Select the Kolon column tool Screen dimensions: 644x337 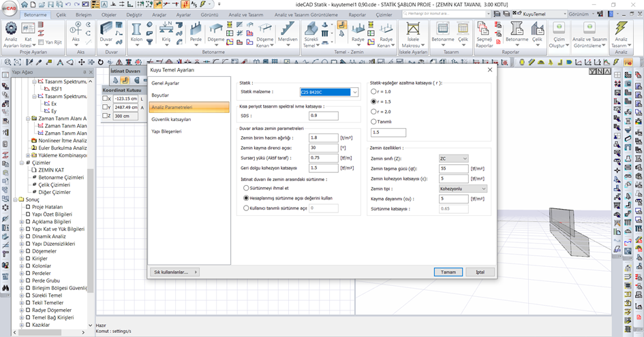click(136, 33)
